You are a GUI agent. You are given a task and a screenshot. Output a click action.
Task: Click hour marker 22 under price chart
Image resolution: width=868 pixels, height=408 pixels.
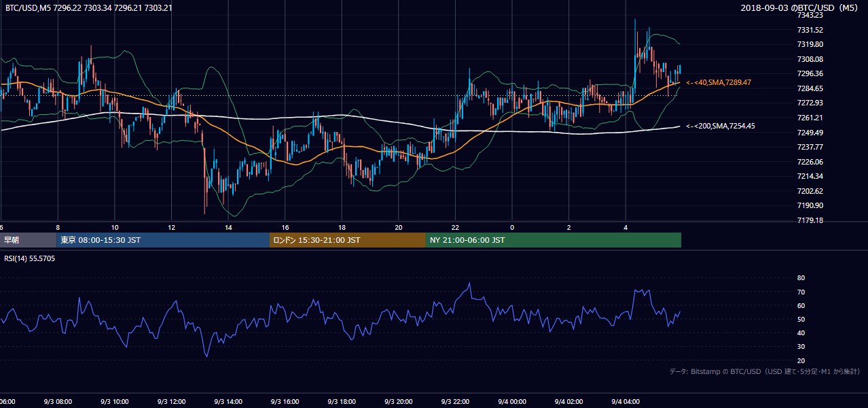455,227
